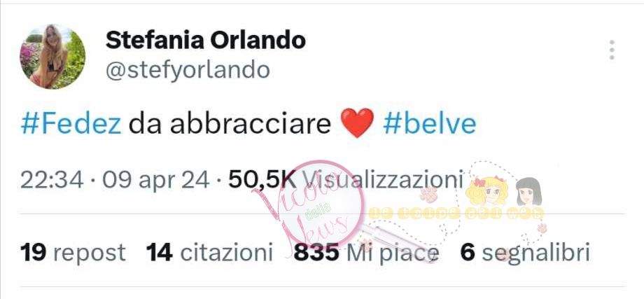The width and height of the screenshot is (644, 299).
Task: Open Stefania Orlando's profile picture
Action: pos(52,56)
